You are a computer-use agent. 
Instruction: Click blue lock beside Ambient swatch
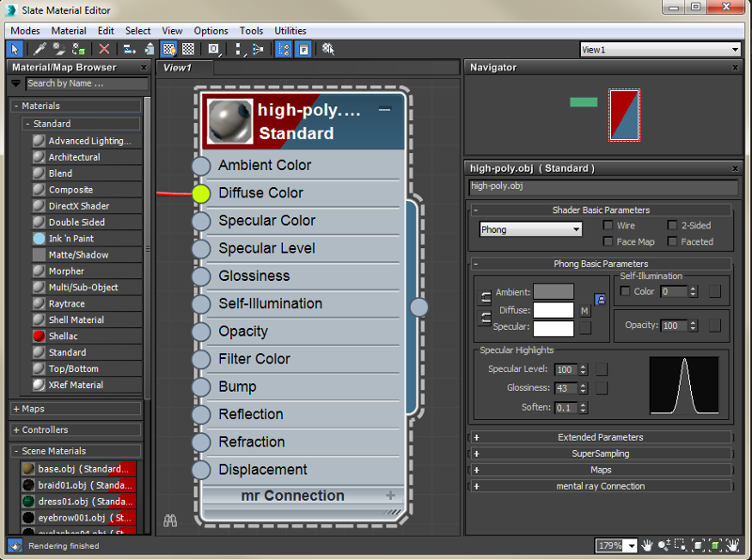[x=600, y=300]
